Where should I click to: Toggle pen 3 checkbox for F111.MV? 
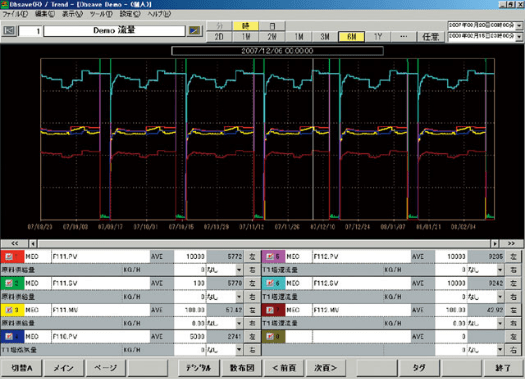click(9, 310)
